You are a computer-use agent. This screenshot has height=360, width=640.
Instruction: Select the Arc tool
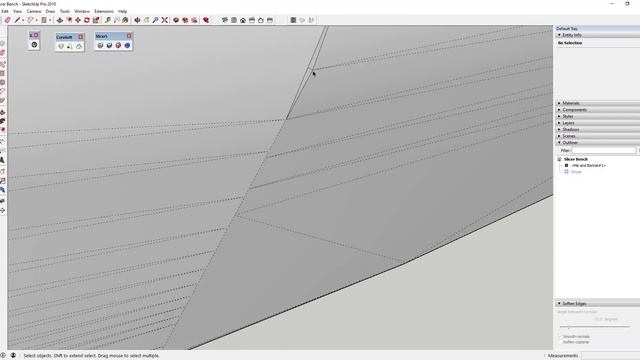(31, 20)
